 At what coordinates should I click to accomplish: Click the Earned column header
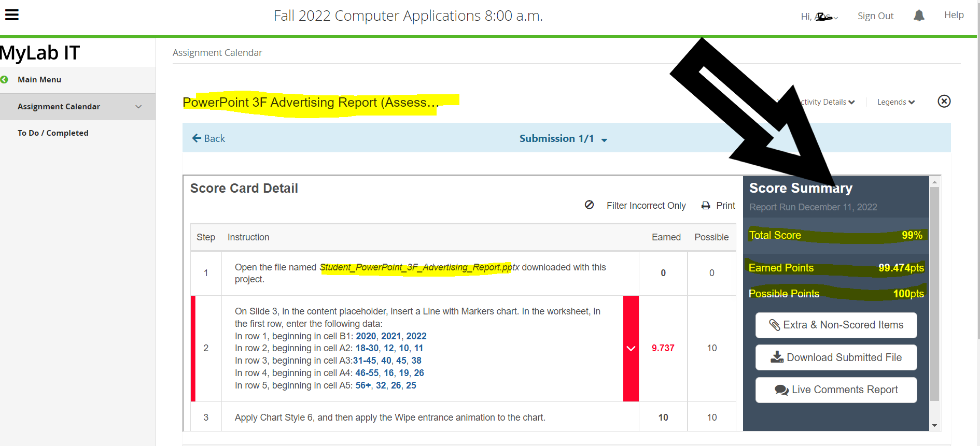point(666,237)
